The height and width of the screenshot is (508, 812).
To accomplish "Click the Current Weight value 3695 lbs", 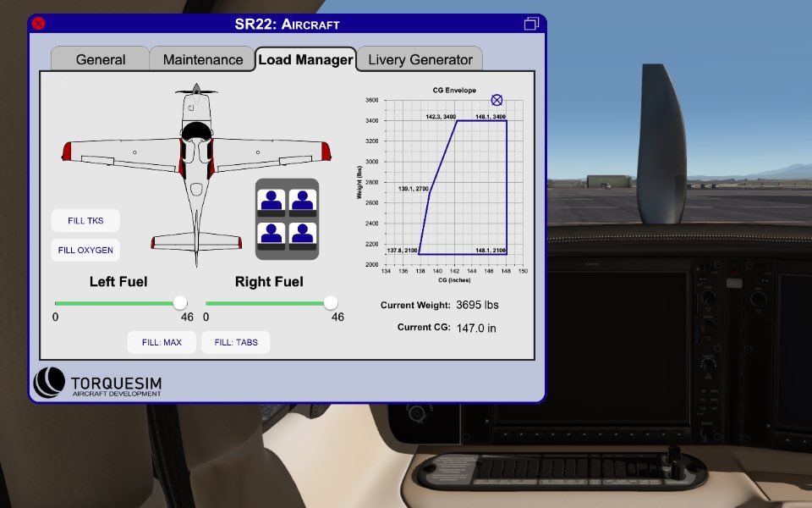I will [x=477, y=305].
